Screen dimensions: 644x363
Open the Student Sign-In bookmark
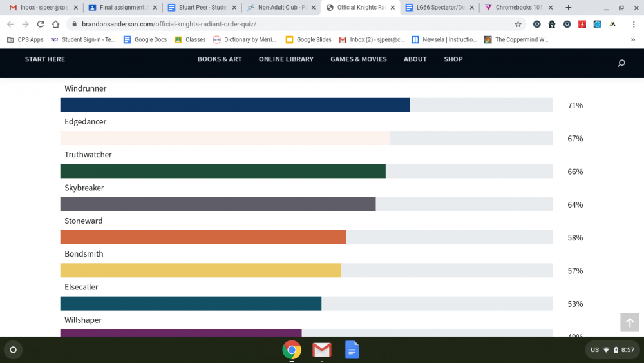(82, 39)
